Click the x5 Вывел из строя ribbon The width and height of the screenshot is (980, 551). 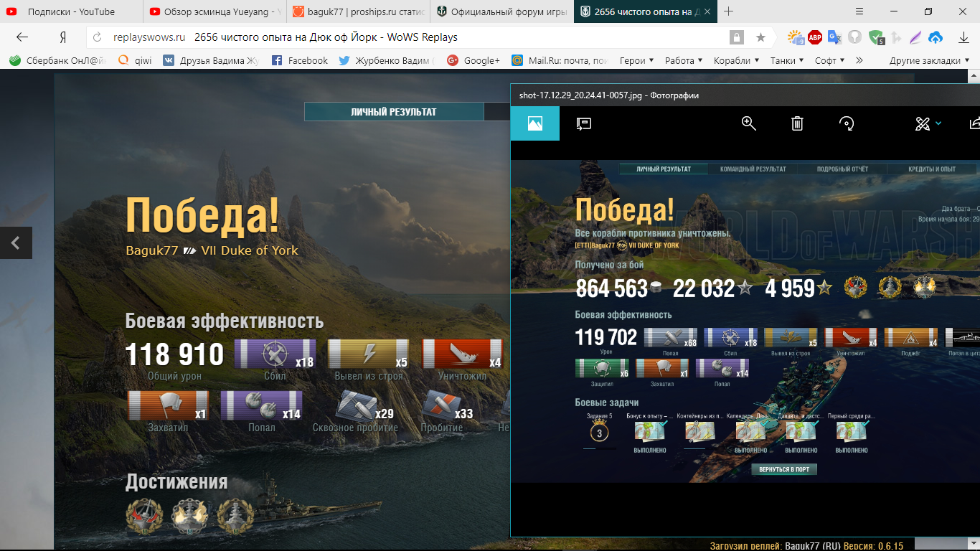369,354
